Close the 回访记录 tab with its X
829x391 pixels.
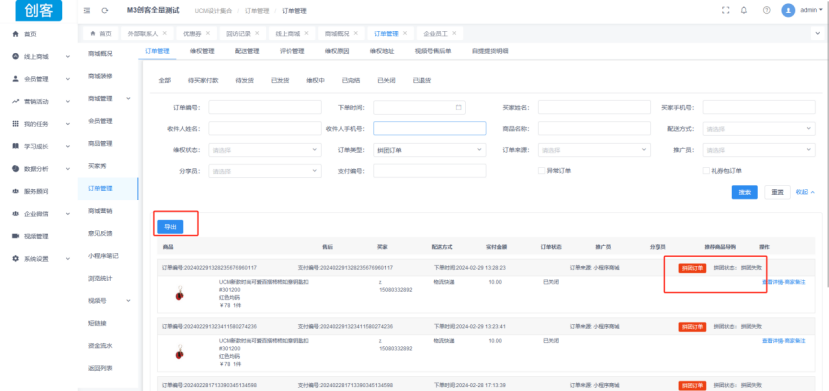(257, 33)
